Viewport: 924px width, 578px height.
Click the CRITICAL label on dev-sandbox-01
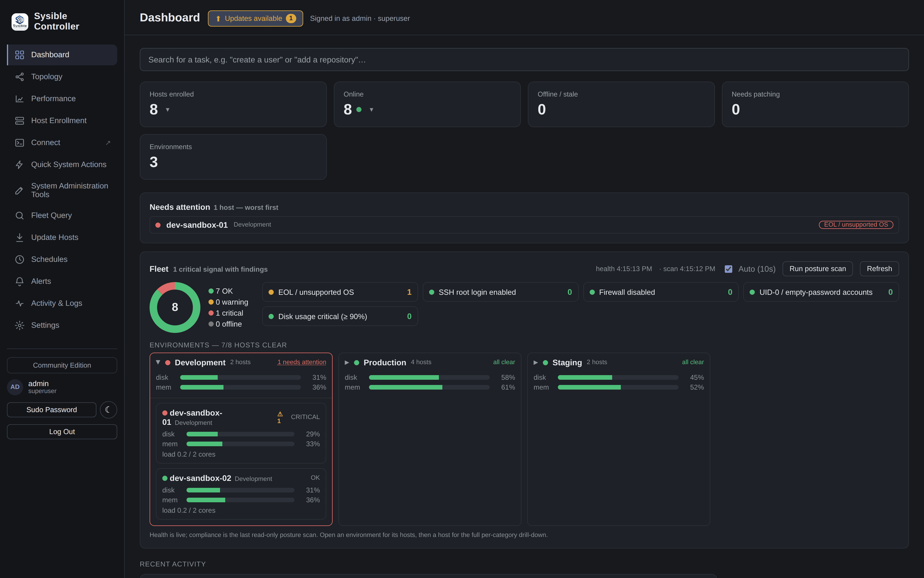click(305, 417)
